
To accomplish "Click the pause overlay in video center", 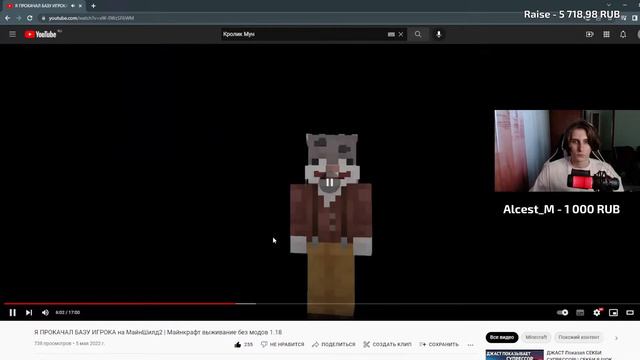I will 330,182.
